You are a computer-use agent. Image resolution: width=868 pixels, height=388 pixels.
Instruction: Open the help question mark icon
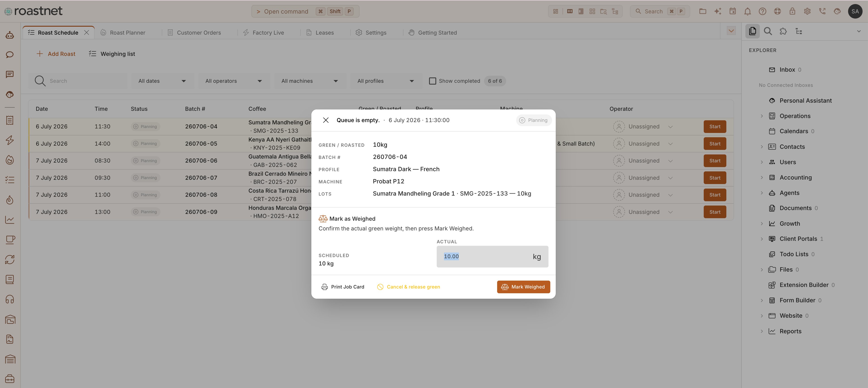click(x=762, y=11)
